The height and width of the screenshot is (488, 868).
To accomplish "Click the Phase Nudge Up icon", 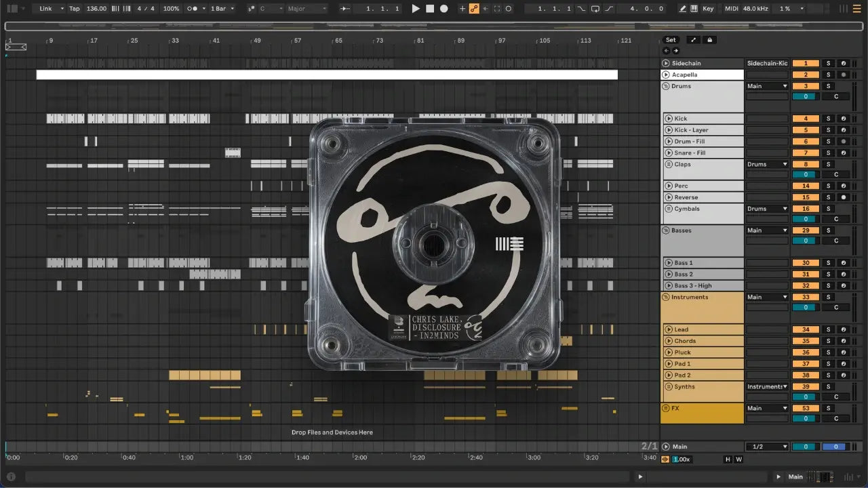I will [125, 9].
